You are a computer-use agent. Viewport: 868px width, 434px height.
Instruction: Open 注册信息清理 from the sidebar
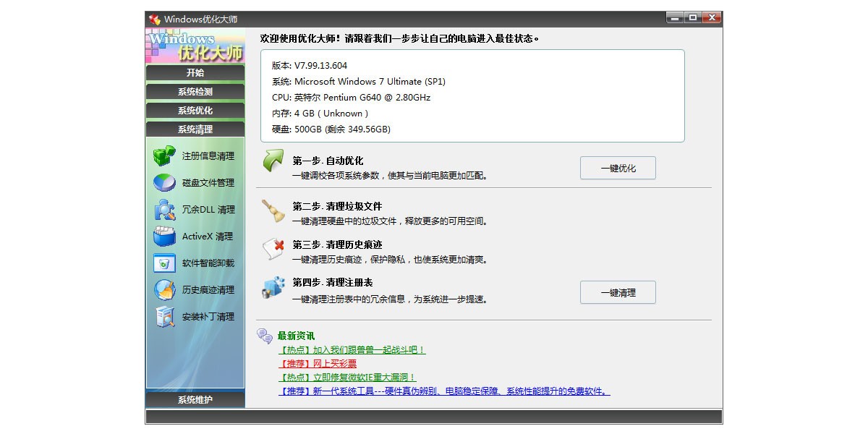coord(208,156)
